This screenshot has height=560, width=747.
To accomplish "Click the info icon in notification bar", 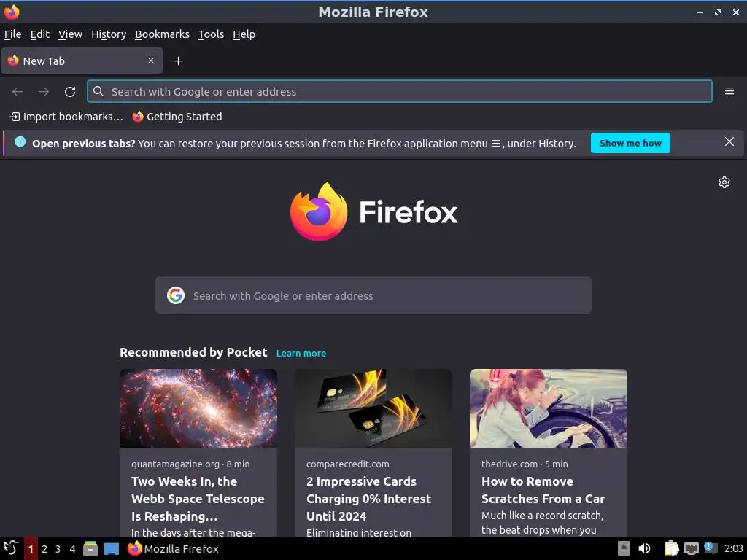I will click(x=20, y=141).
